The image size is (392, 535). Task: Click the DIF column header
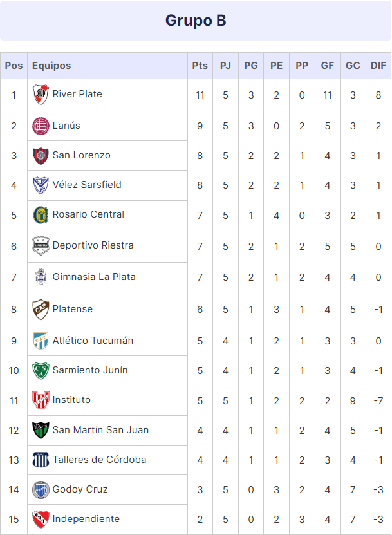378,66
